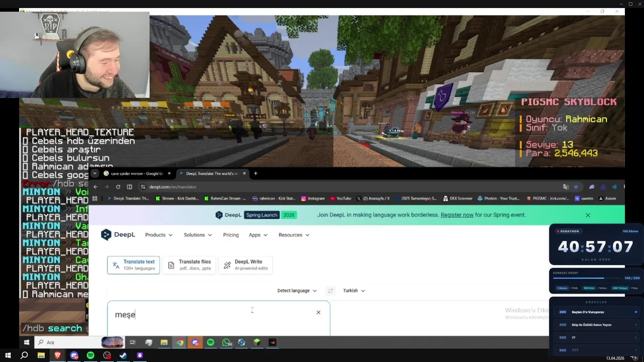This screenshot has width=644, height=362.
Task: Expand the Products menu
Action: (159, 235)
